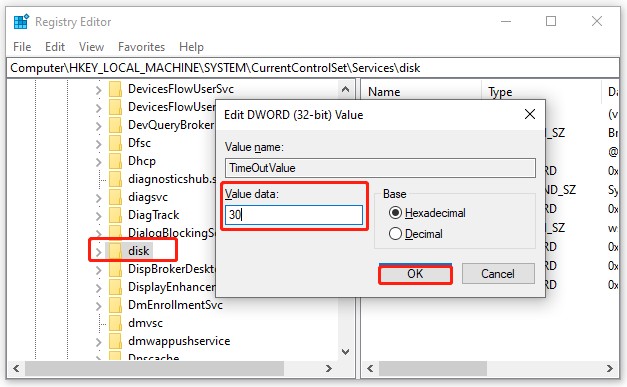
Task: Select the DiagTrack tree key
Action: (154, 215)
